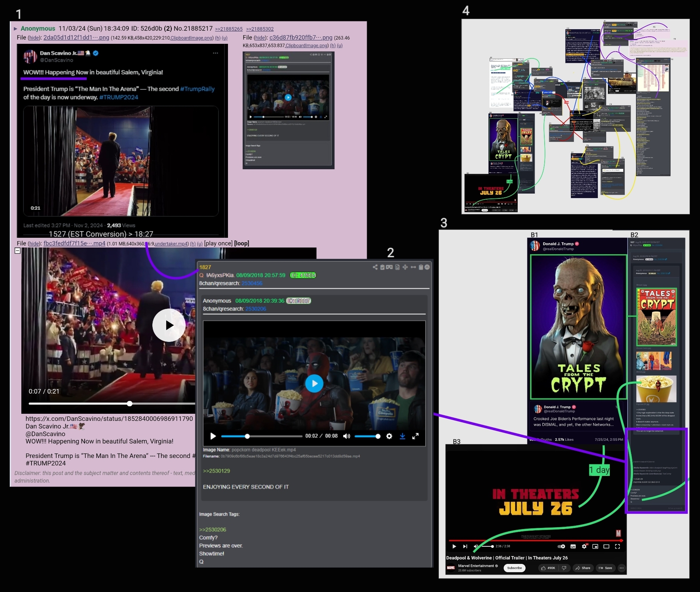Play the YouTube Deadpool & Wolverine trailer
Viewport: 700px width, 592px height.
pyautogui.click(x=454, y=546)
